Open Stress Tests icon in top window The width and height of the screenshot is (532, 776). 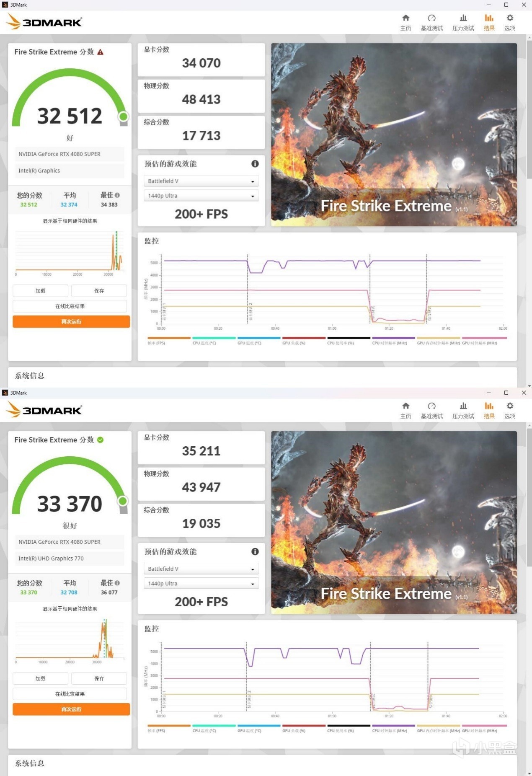[x=463, y=18]
